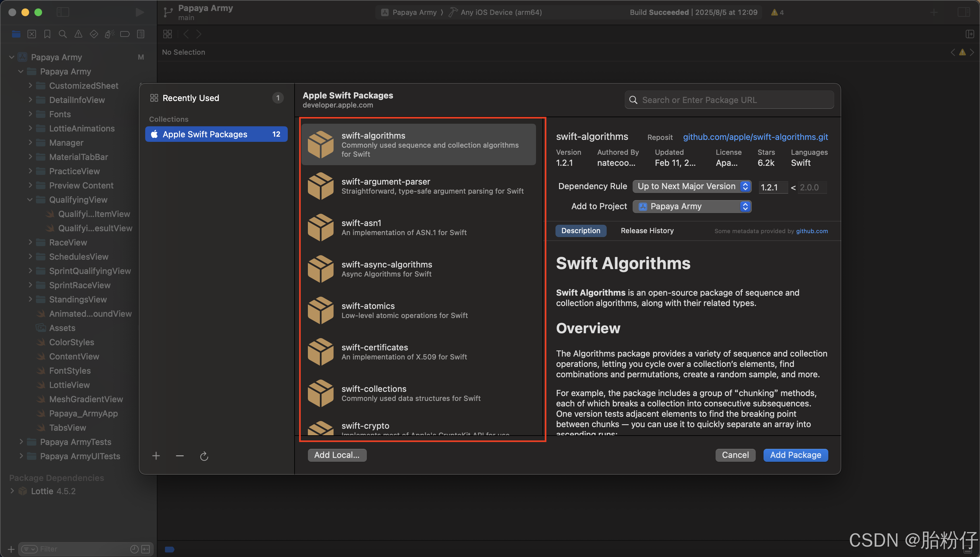Click the swift-atomics package box icon
Screen dimensions: 980x557
(321, 310)
